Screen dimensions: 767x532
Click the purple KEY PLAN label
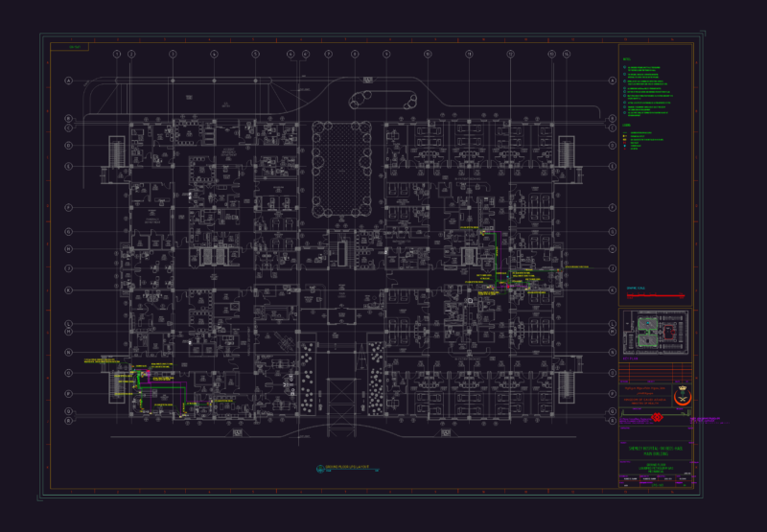click(631, 359)
